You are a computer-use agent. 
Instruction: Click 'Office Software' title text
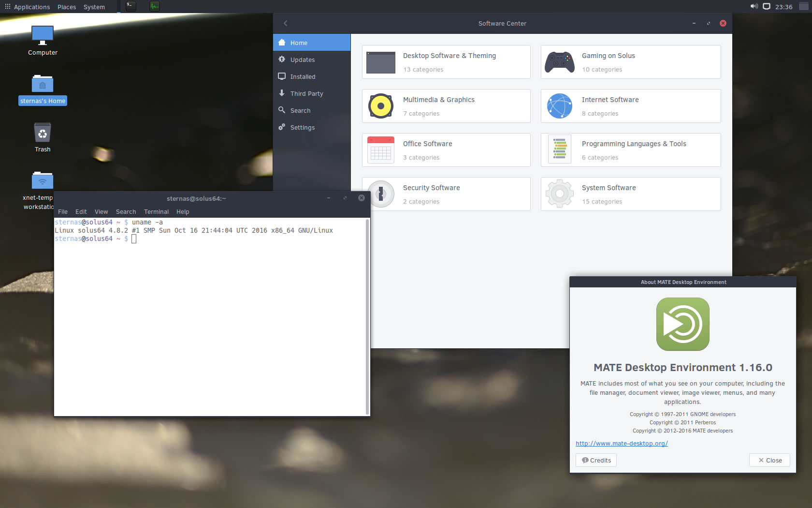click(428, 144)
